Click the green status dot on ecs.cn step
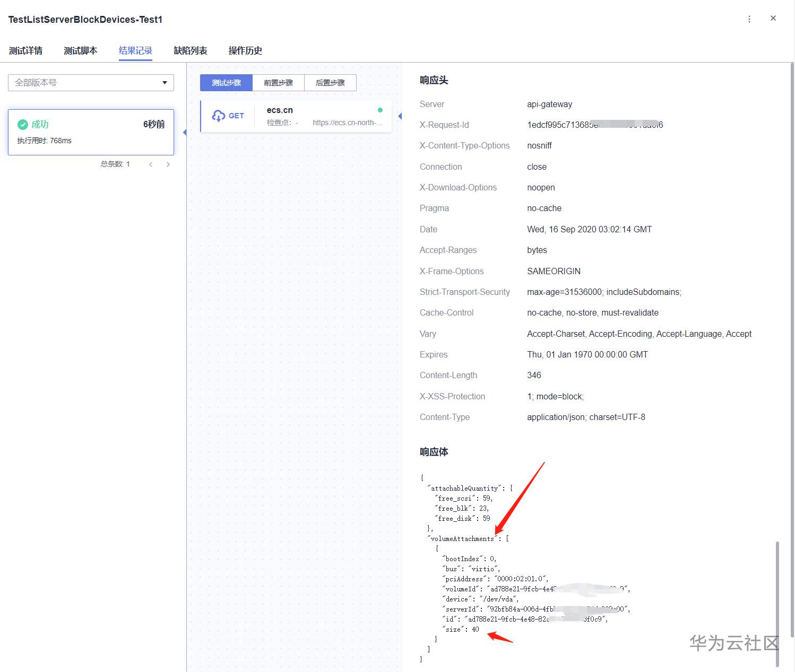Screen dimensions: 795x672 click(380, 110)
